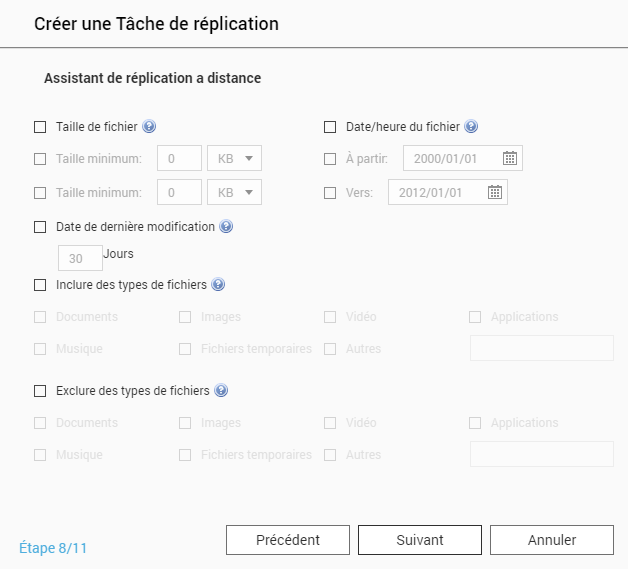
Task: Show help for Exclure des types de fichiers
Action: (x=221, y=391)
